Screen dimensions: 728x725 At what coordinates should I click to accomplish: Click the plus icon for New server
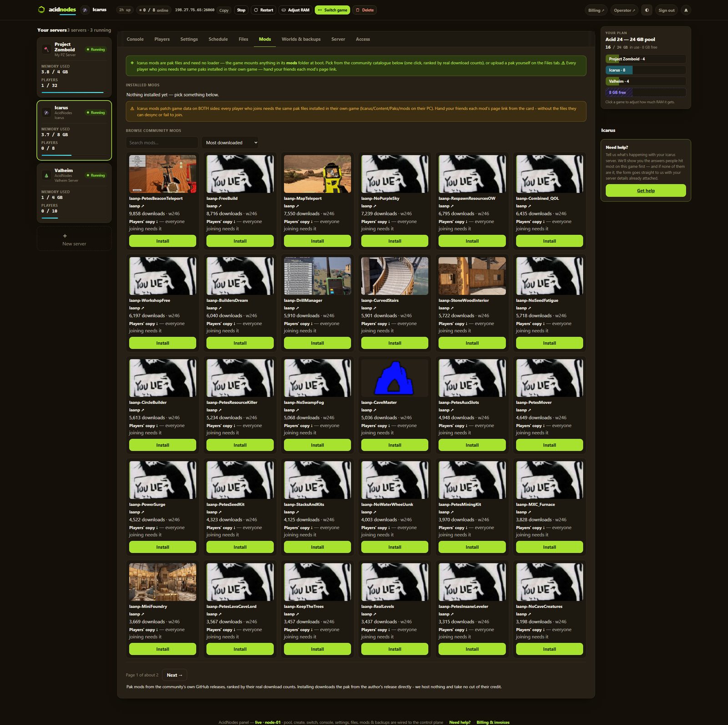[x=65, y=236]
